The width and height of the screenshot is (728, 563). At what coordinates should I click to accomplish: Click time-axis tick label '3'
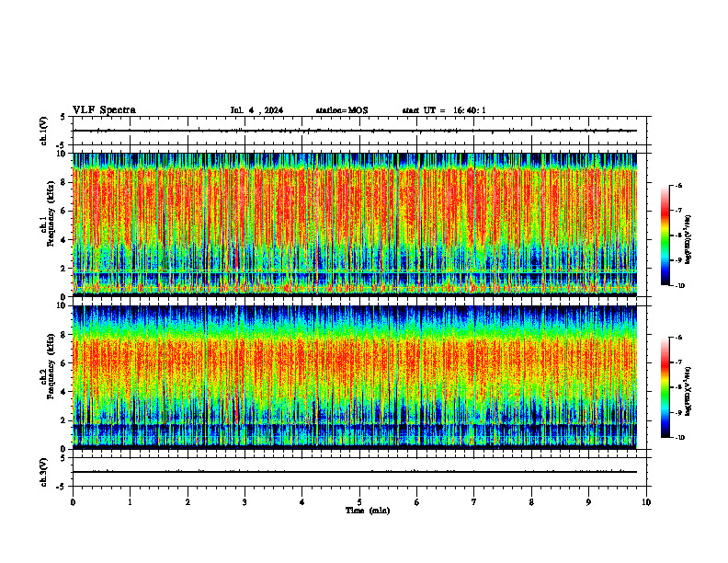click(x=245, y=502)
